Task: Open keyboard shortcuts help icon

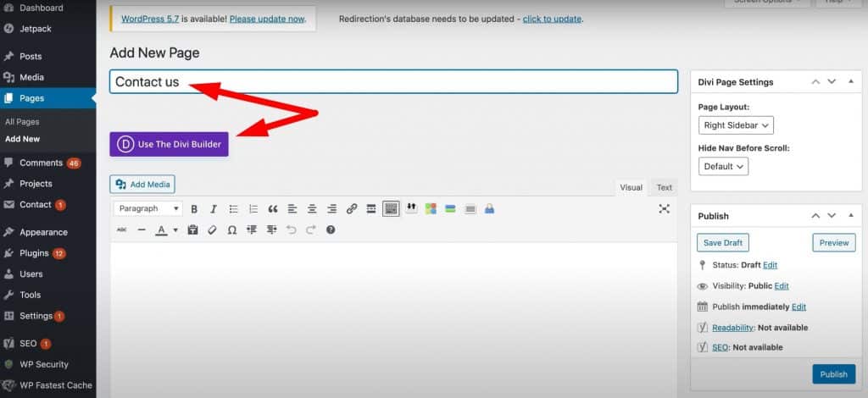Action: (331, 229)
